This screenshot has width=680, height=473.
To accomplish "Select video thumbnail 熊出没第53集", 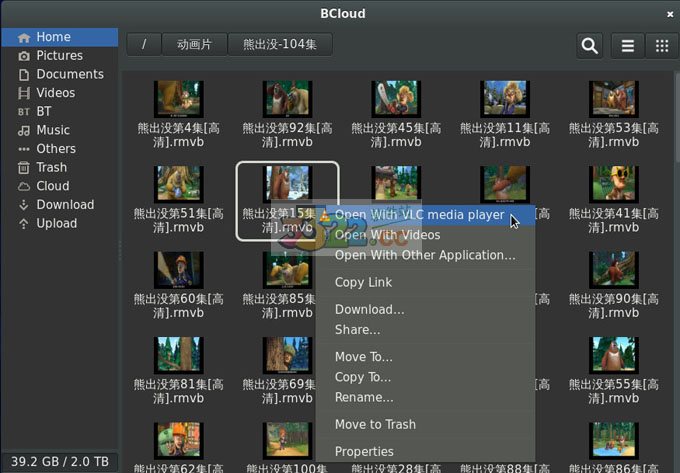I will point(614,99).
